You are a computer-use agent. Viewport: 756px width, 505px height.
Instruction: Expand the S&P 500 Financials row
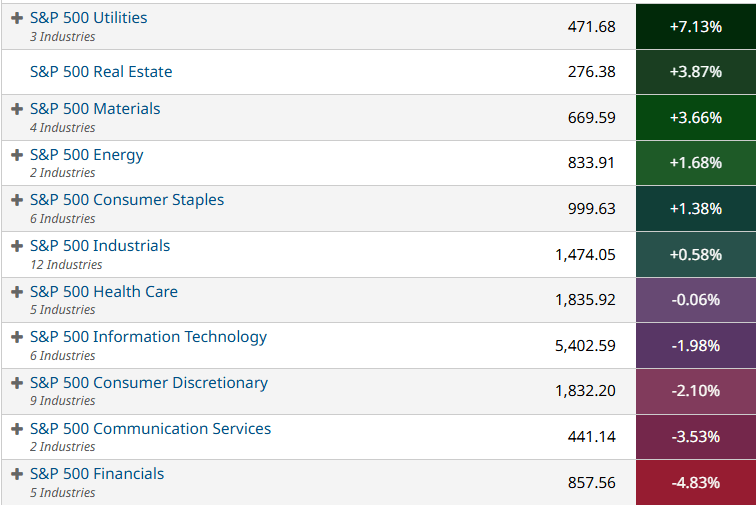coord(17,474)
